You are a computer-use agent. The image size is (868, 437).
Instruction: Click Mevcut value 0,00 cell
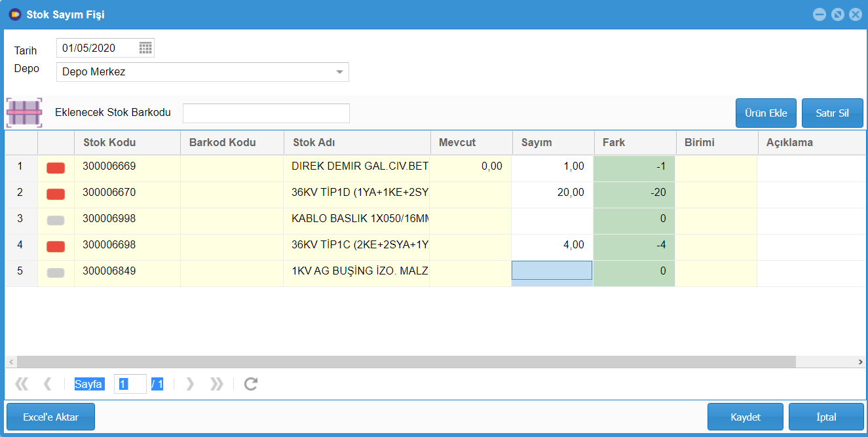[471, 168]
